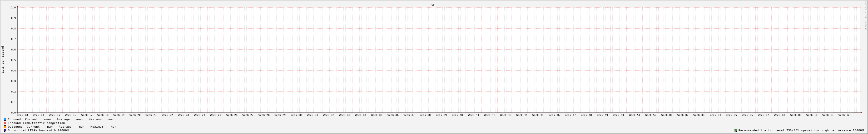Viewport: 868px width, 134px height.
Task: Click the Week 26 x-axis label
Action: (x=231, y=115)
